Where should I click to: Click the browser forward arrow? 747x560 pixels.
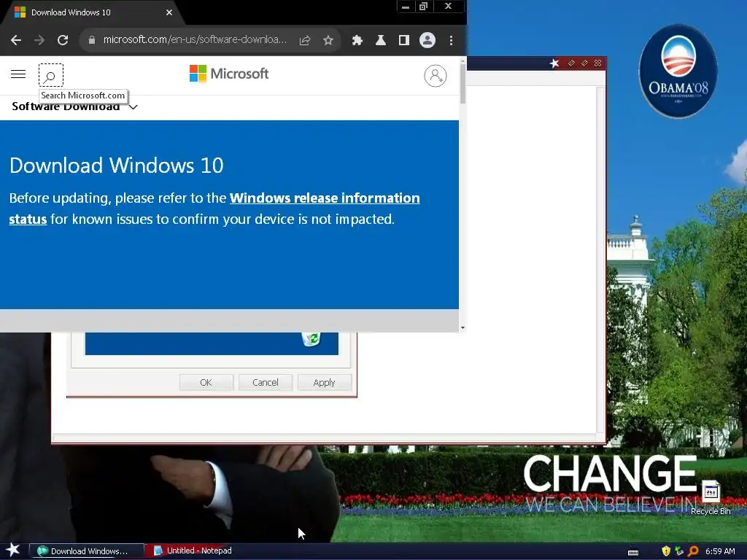click(39, 40)
